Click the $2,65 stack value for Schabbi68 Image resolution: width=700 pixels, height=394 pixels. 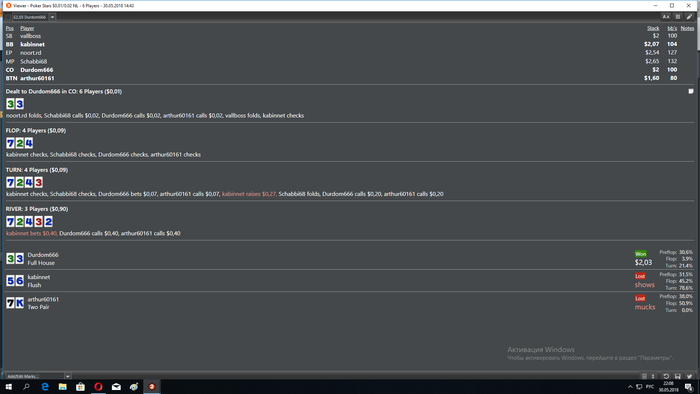pos(652,61)
